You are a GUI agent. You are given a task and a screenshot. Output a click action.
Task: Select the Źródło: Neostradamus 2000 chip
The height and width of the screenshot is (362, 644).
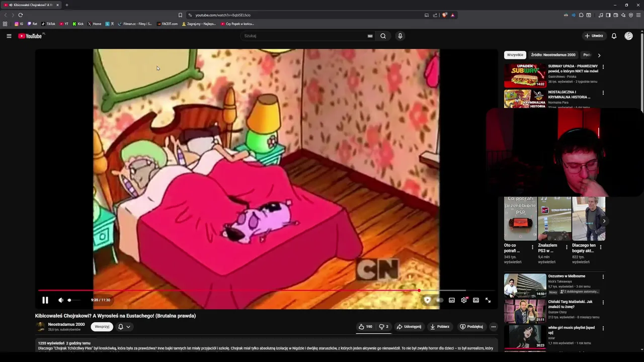[553, 55]
